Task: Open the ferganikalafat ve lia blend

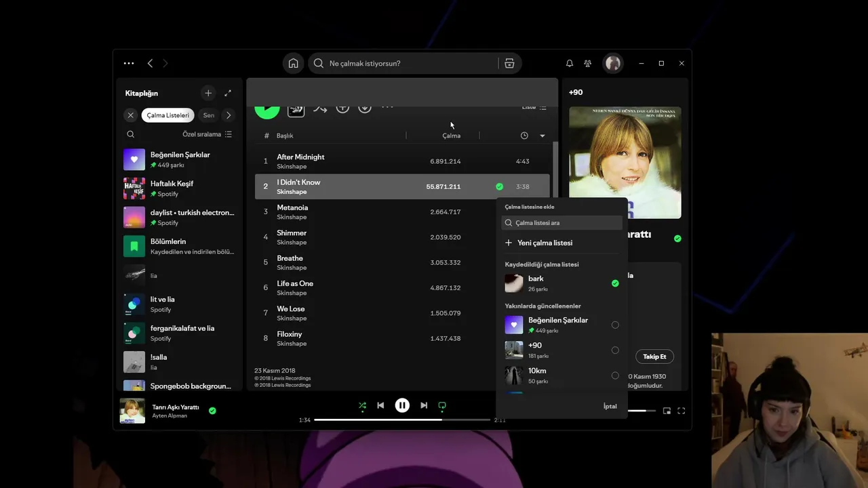Action: pyautogui.click(x=179, y=333)
